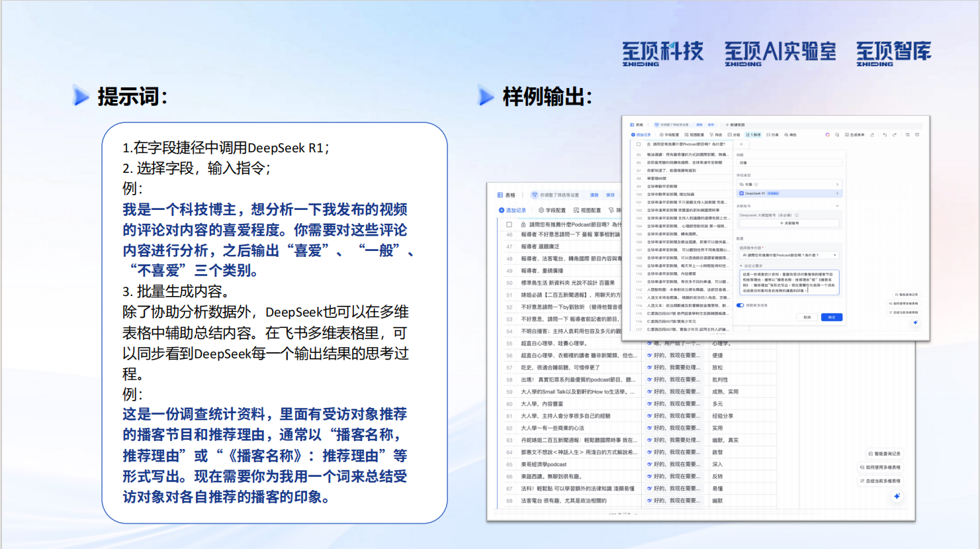Toggle the 获取更多信息 switch
Image resolution: width=980 pixels, height=549 pixels.
740,305
